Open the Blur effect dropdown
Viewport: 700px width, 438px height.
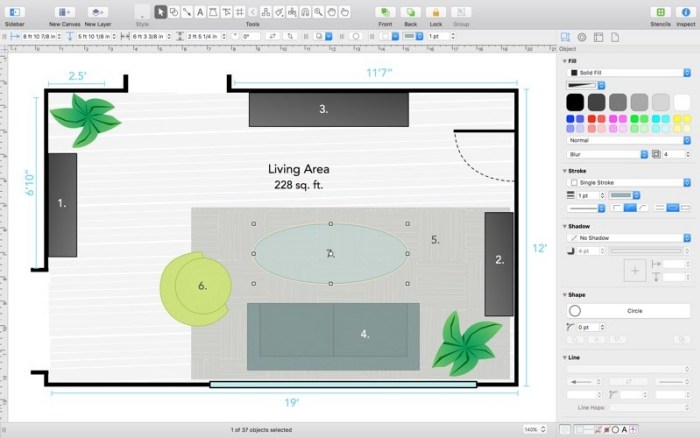coord(608,154)
